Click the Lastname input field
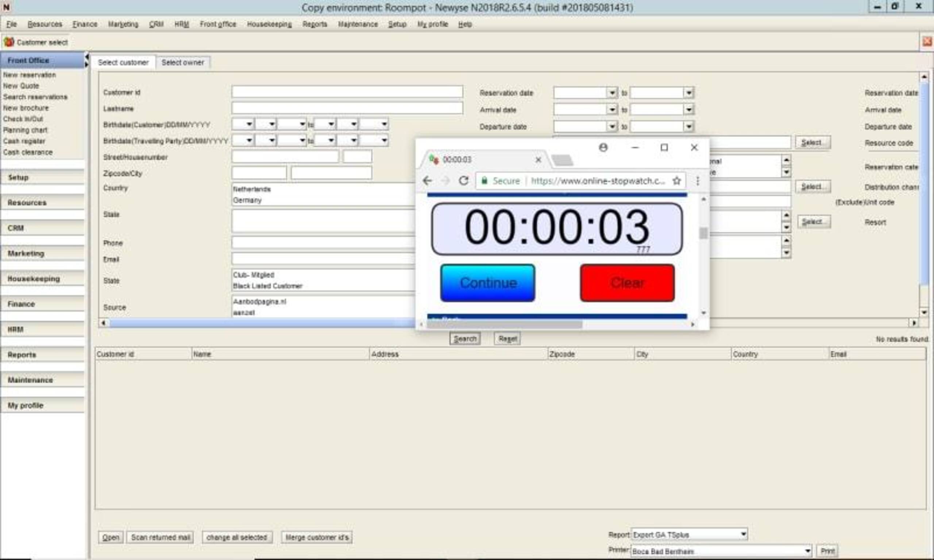 (x=347, y=108)
